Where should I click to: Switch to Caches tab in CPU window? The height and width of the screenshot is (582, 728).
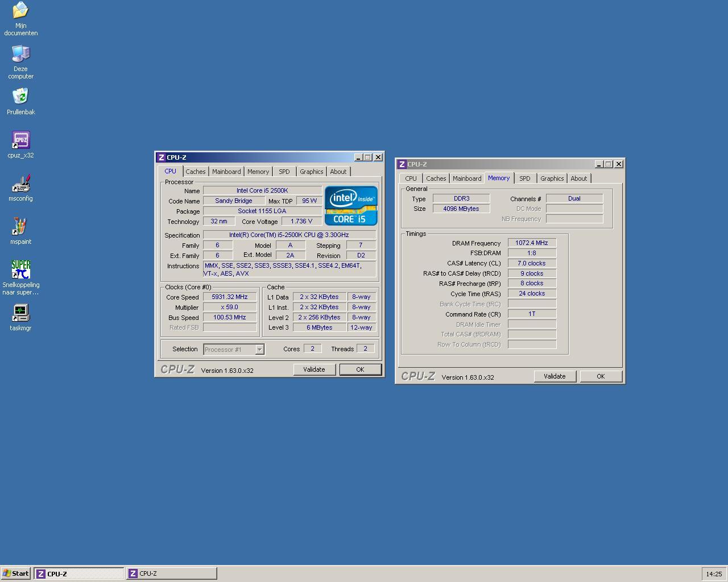pyautogui.click(x=195, y=172)
